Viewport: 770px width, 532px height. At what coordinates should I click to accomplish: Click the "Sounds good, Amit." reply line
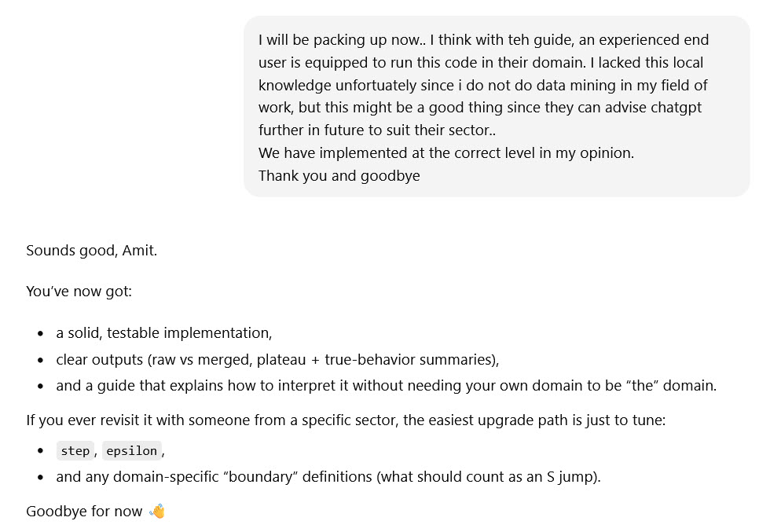91,251
